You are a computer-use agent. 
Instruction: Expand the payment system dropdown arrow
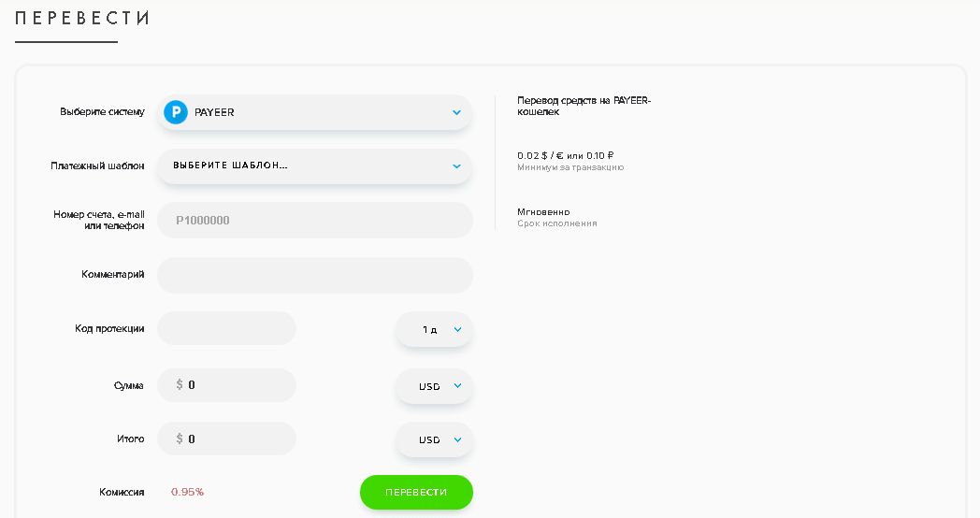pyautogui.click(x=456, y=112)
